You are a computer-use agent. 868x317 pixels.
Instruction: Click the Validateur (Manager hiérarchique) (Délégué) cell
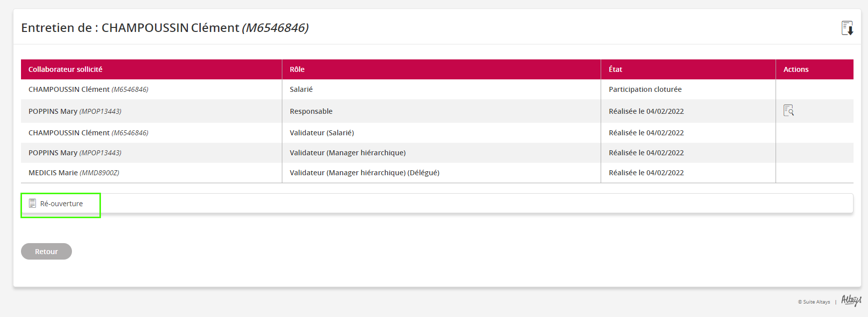click(x=364, y=173)
